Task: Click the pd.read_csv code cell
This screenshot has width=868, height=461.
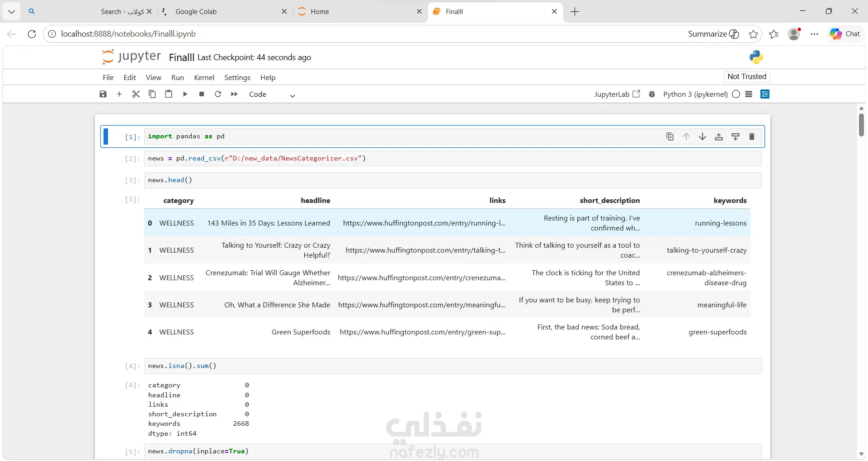Action: [453, 159]
